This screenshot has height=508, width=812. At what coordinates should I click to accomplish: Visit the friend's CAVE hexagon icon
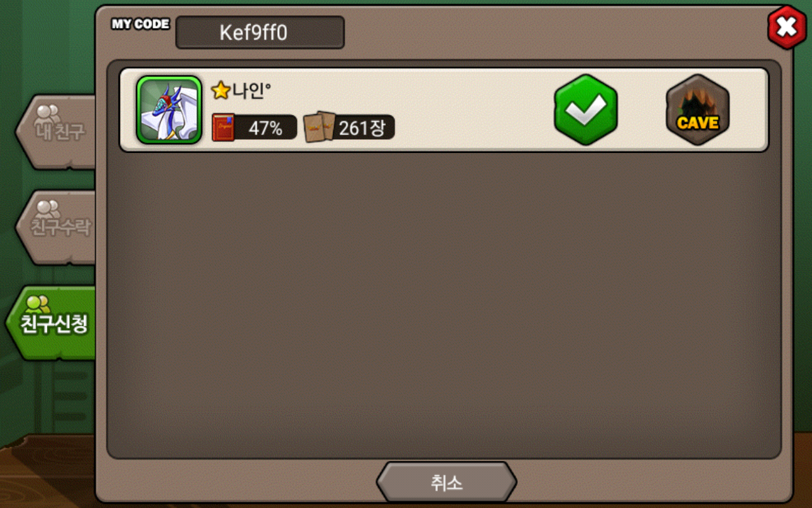pos(698,110)
